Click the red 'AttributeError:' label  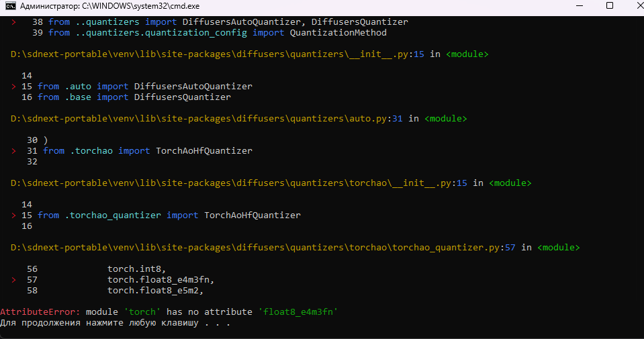(x=40, y=312)
